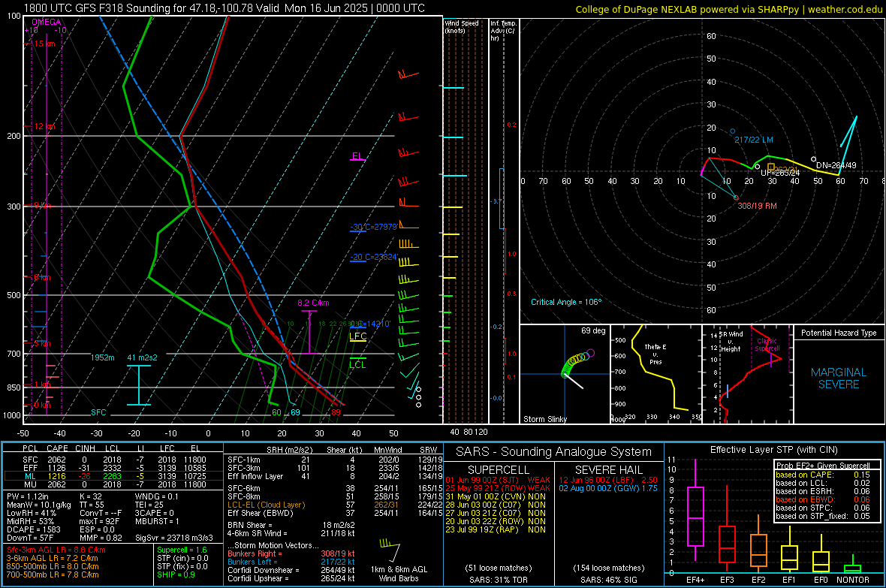Click the "Inf. Temp. Adv." panel header
This screenshot has width=886, height=588.
tap(503, 31)
